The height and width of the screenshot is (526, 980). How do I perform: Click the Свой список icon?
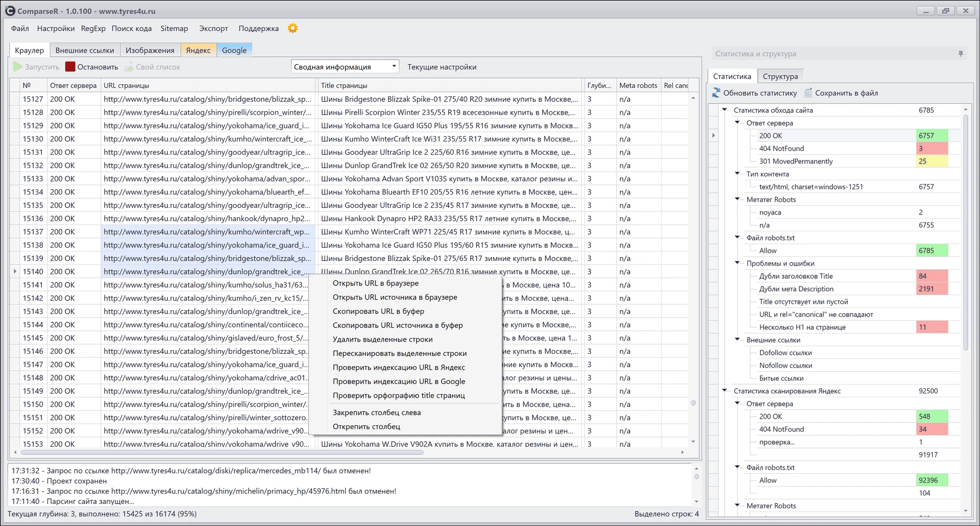click(129, 67)
